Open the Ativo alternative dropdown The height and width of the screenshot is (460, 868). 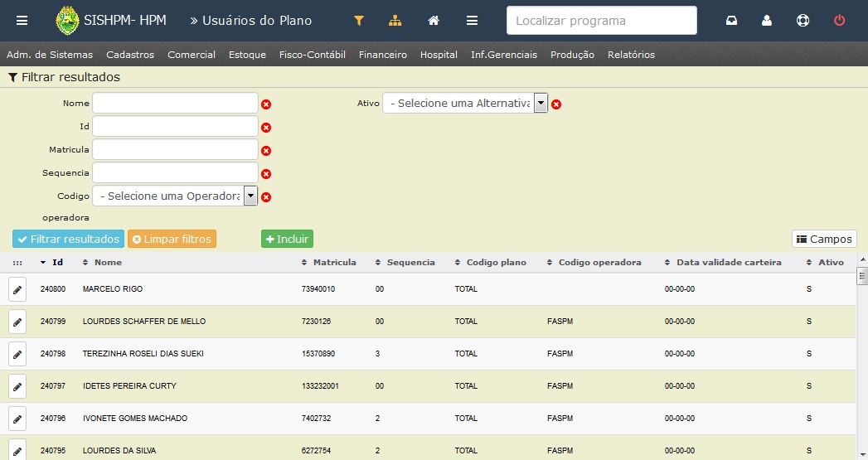[465, 103]
